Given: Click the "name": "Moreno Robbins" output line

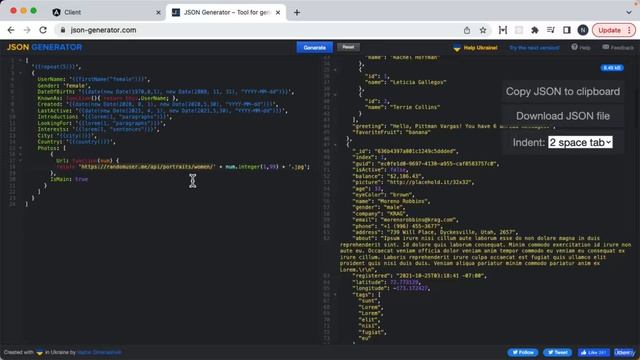Looking at the screenshot, I should pyautogui.click(x=391, y=201).
